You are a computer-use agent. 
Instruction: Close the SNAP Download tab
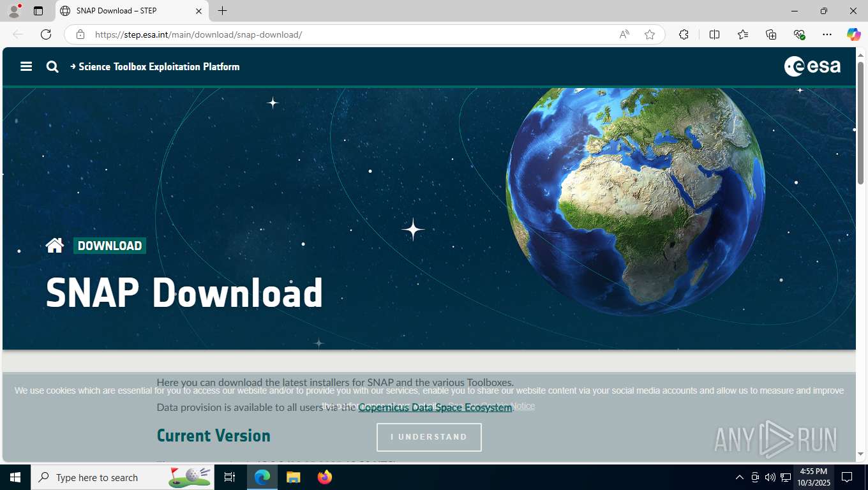(198, 11)
